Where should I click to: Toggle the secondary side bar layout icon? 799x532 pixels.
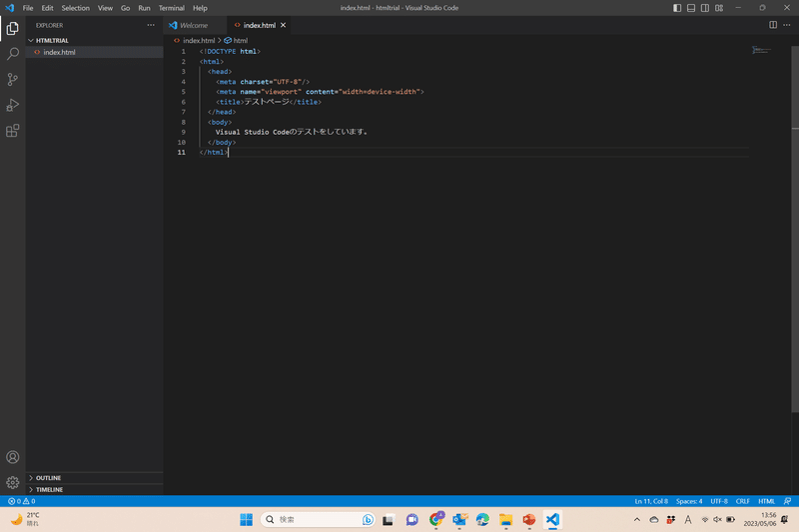[x=705, y=8]
